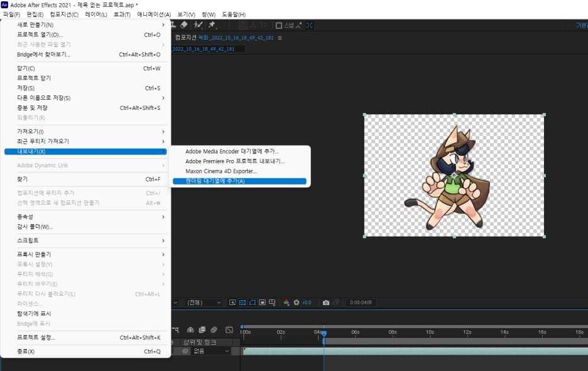The image size is (588, 371).
Task: Expand 스크립트 submenu
Action: point(85,240)
